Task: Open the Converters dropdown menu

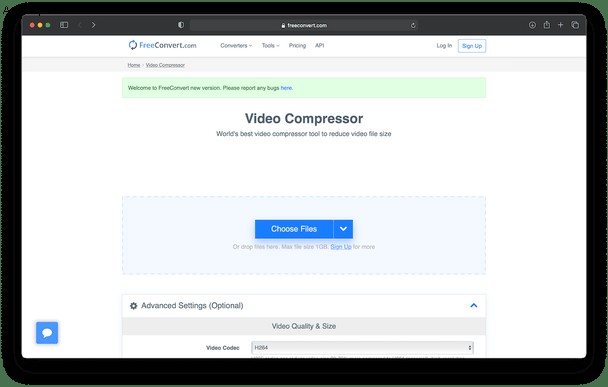Action: coord(236,45)
